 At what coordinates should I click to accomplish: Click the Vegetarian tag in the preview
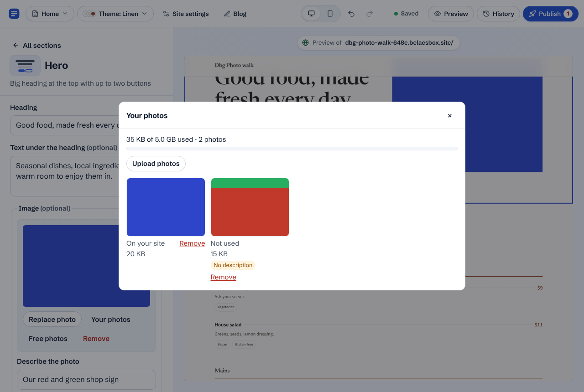[226, 307]
